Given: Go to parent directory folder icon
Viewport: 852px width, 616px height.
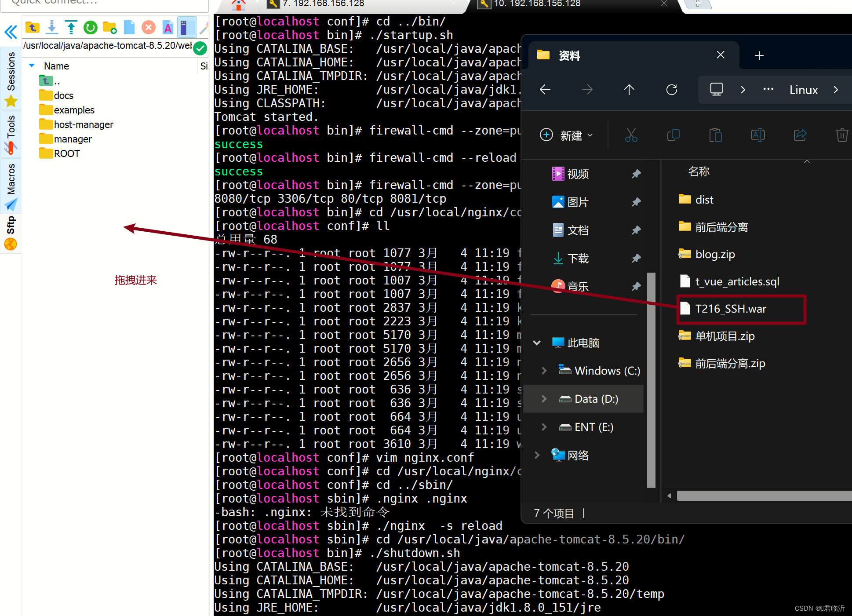Looking at the screenshot, I should point(32,28).
